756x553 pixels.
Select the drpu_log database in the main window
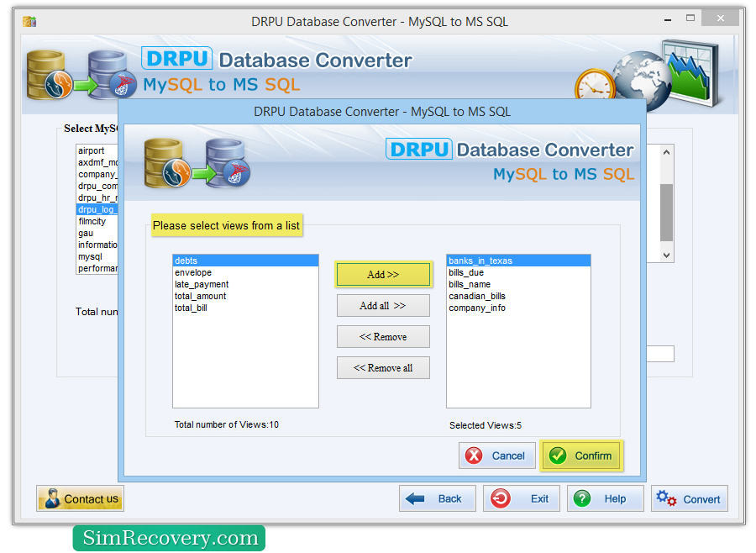click(x=97, y=209)
